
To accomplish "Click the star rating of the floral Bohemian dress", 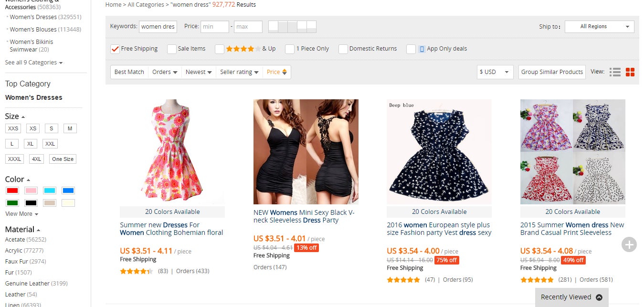I will (137, 271).
